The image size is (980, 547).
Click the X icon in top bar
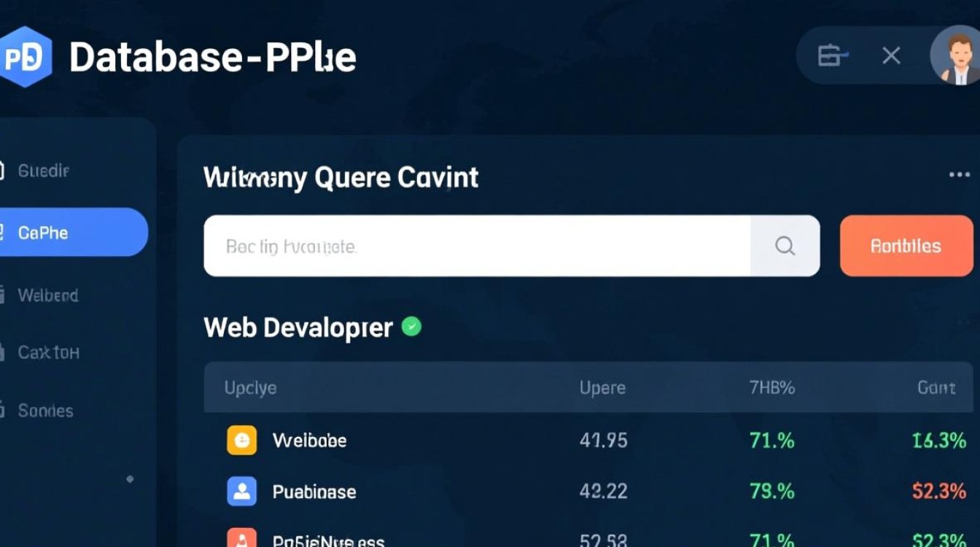click(x=891, y=55)
